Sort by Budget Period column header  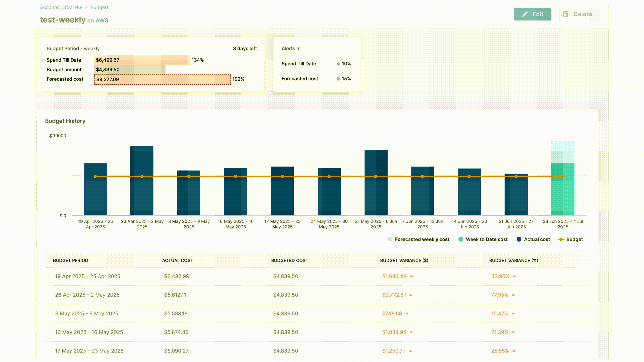coord(70,261)
